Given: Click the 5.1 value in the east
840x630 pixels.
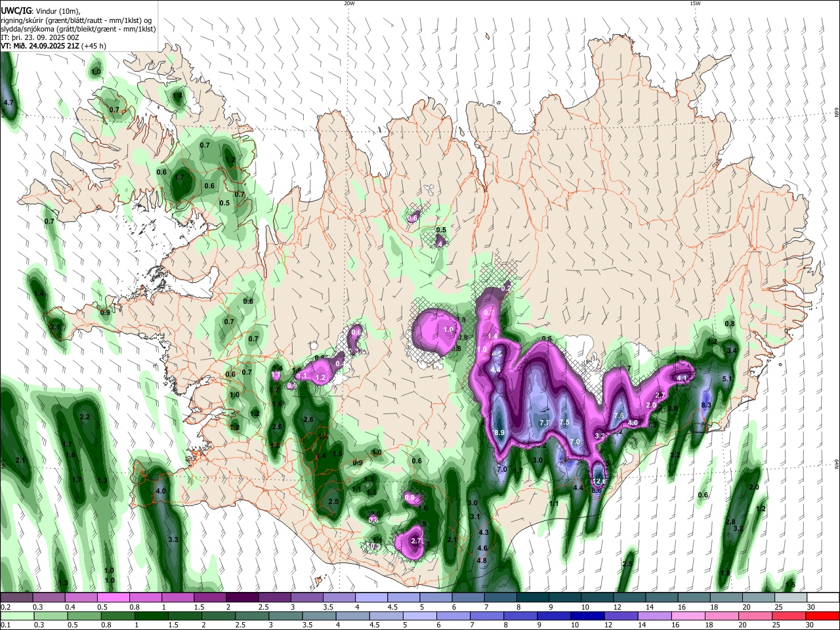Looking at the screenshot, I should click(726, 379).
